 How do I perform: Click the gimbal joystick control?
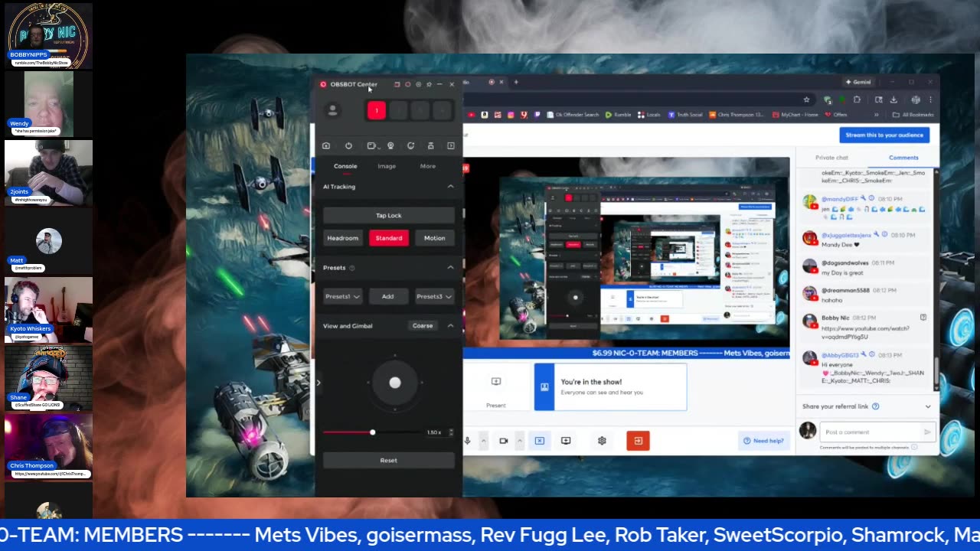click(x=395, y=383)
